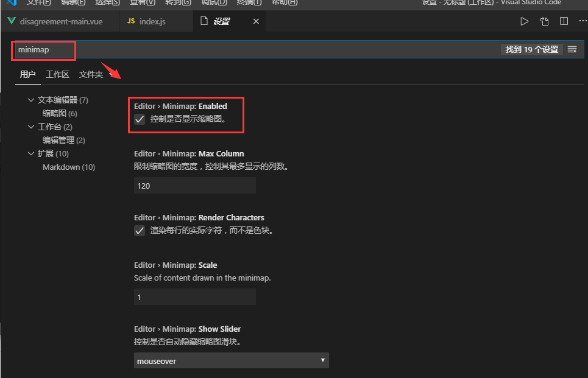
Task: Click the Minimap: Max Column value field
Action: [194, 185]
